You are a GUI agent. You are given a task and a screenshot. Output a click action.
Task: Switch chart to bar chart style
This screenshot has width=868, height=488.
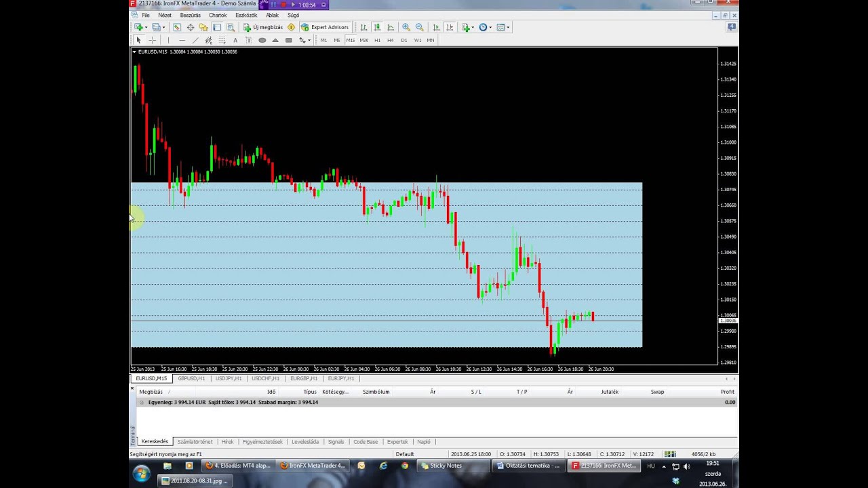click(363, 27)
